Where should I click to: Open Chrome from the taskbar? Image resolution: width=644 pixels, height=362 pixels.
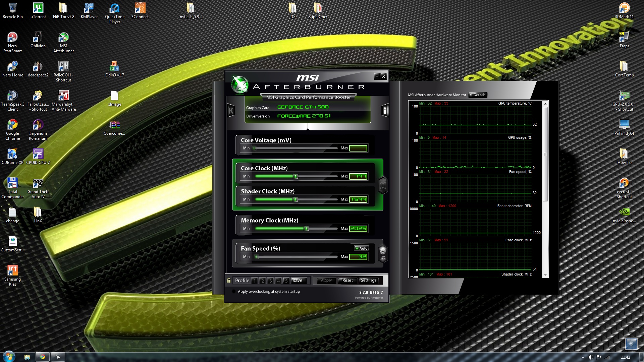43,357
